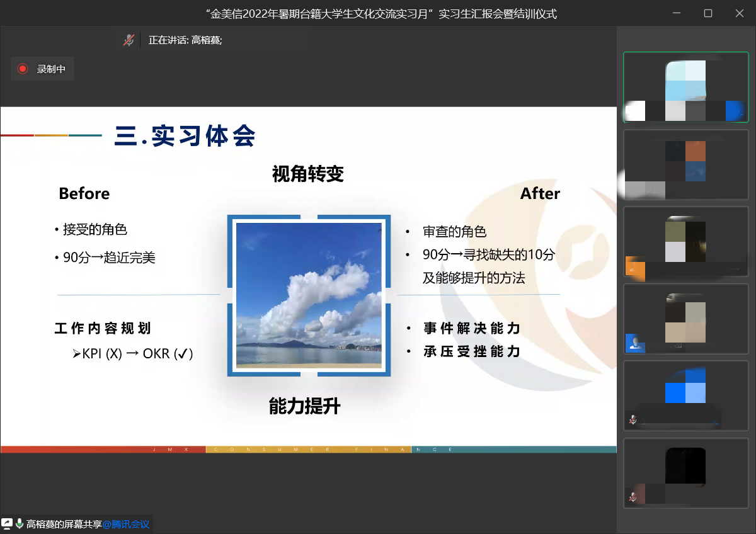
Task: Click the green microphone icon beside 高榕蓦的屏幕共享
Action: point(20,523)
